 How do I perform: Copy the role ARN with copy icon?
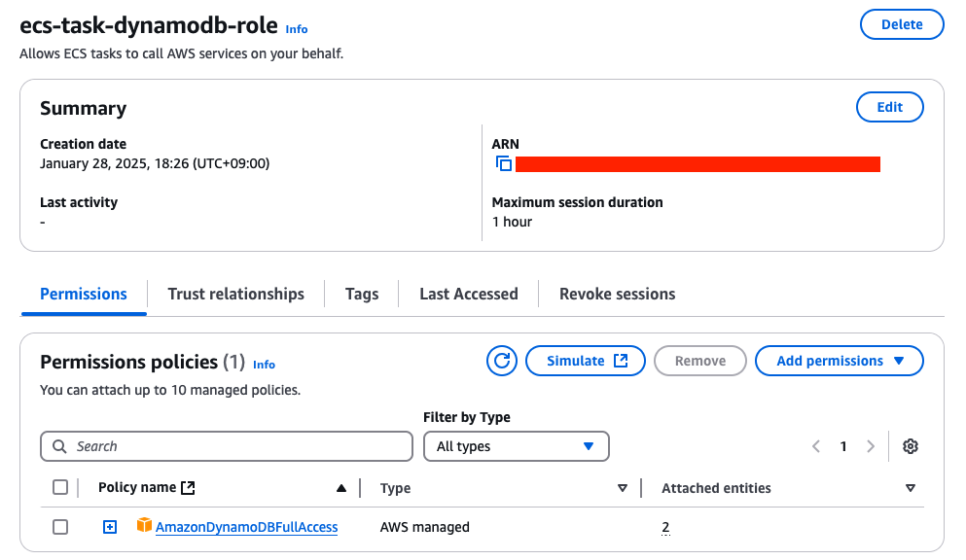click(x=503, y=164)
